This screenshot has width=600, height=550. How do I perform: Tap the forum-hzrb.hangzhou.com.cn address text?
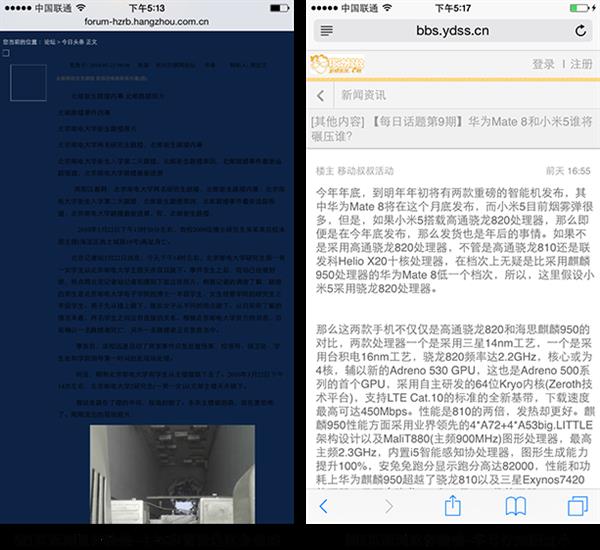(147, 21)
